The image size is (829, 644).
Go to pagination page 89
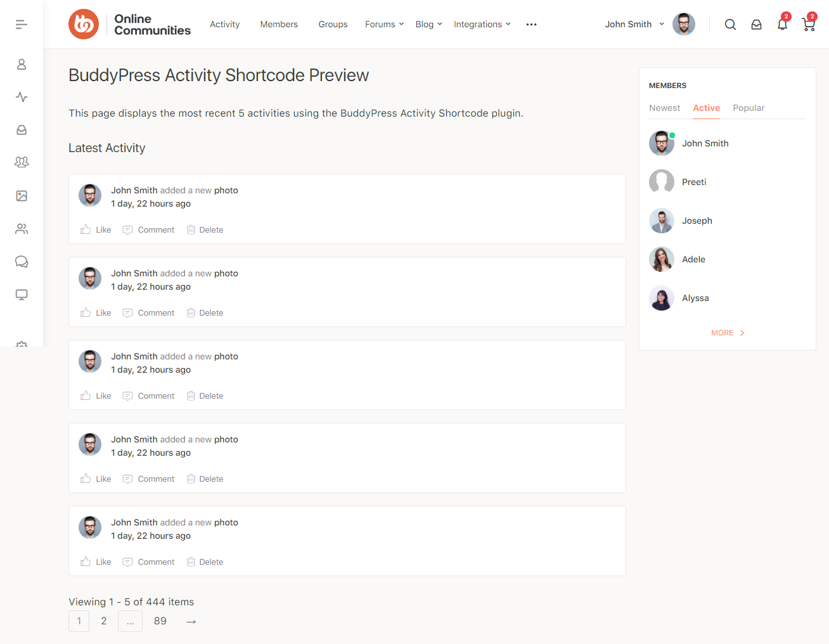coord(160,621)
